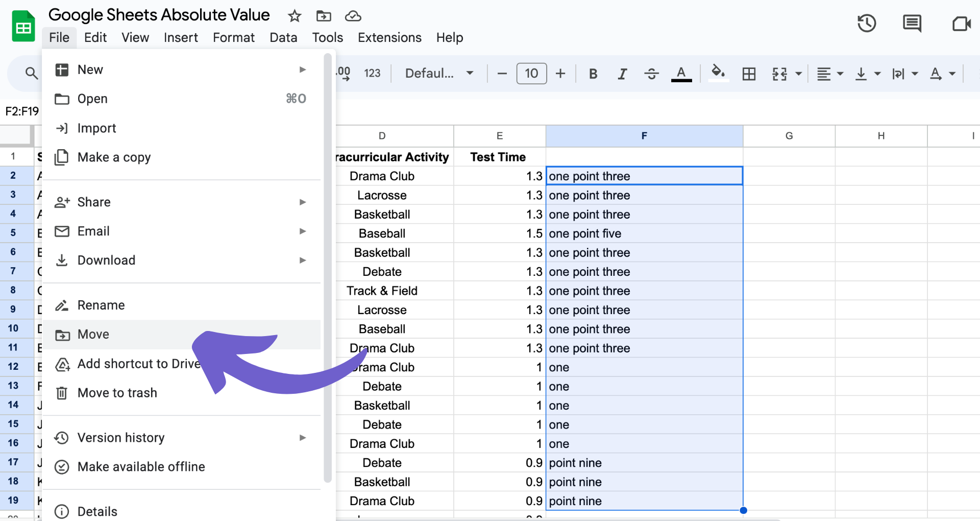Click Move to trash
The width and height of the screenshot is (980, 521).
coord(117,393)
